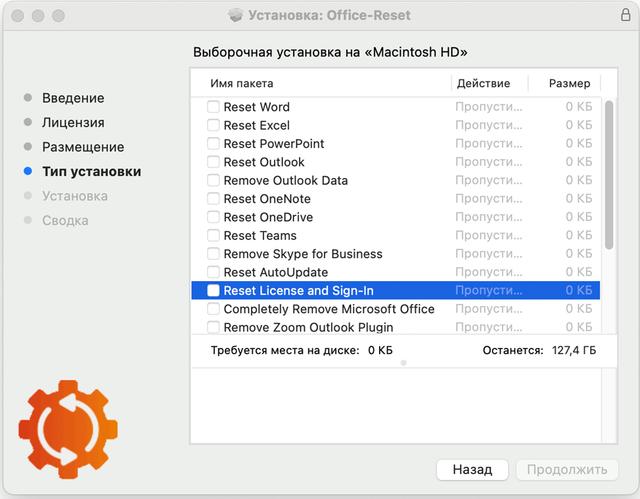Toggle the Completely Remove Microsoft Office checkbox
The image size is (640, 499).
(213, 309)
